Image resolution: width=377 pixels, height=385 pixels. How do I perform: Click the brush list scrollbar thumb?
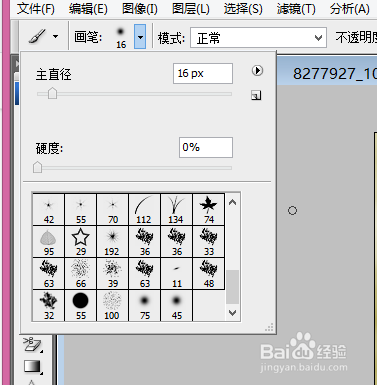(x=233, y=287)
